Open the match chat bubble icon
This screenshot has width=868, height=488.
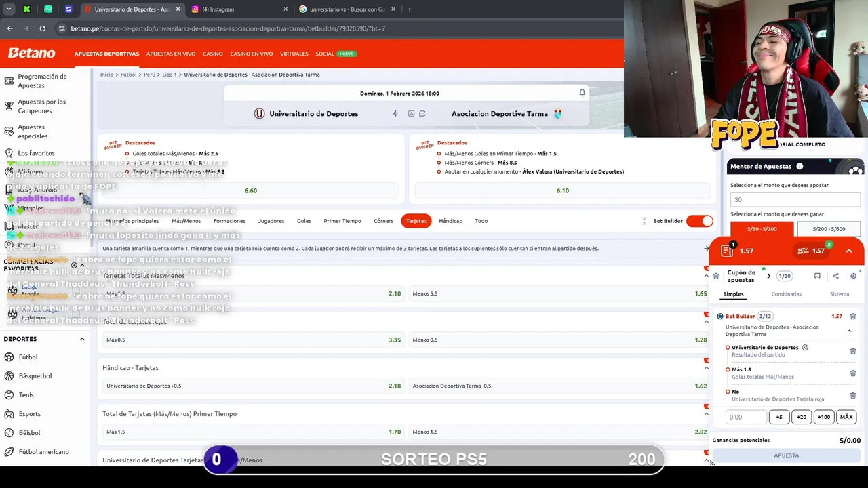[422, 113]
